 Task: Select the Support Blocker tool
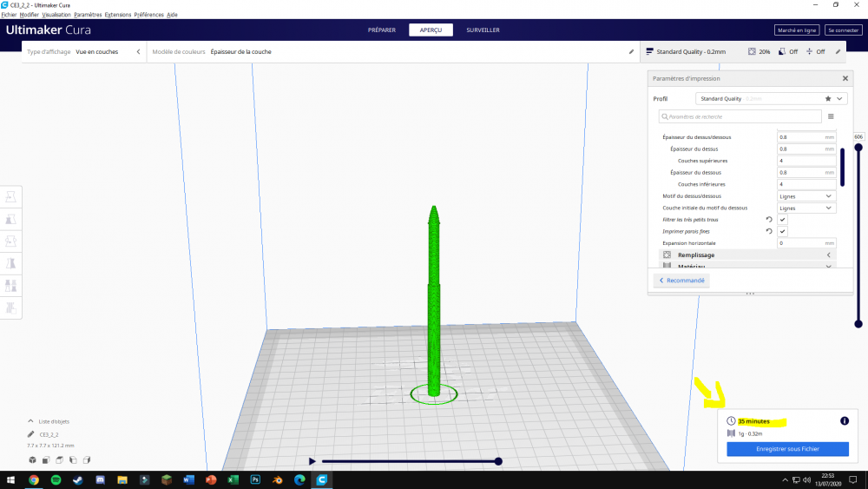[10, 307]
